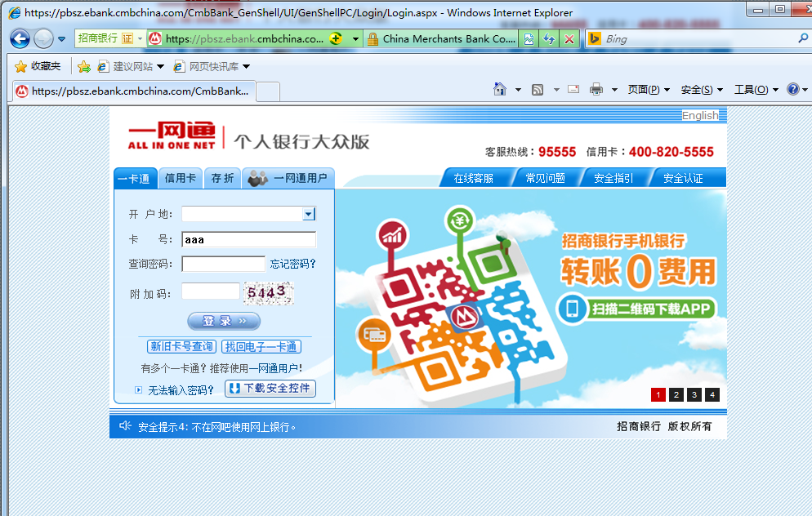Click the 查询密码 password input field

click(224, 264)
